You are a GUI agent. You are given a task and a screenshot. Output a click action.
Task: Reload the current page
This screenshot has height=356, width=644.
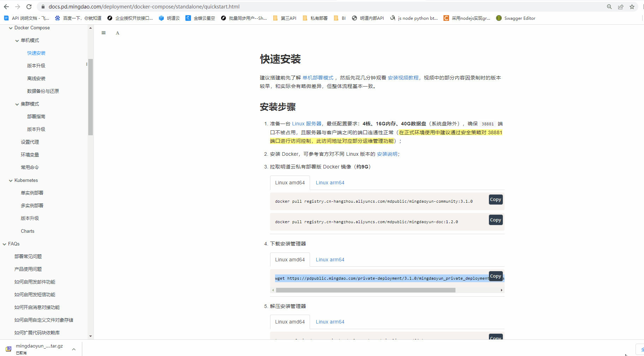tap(29, 7)
